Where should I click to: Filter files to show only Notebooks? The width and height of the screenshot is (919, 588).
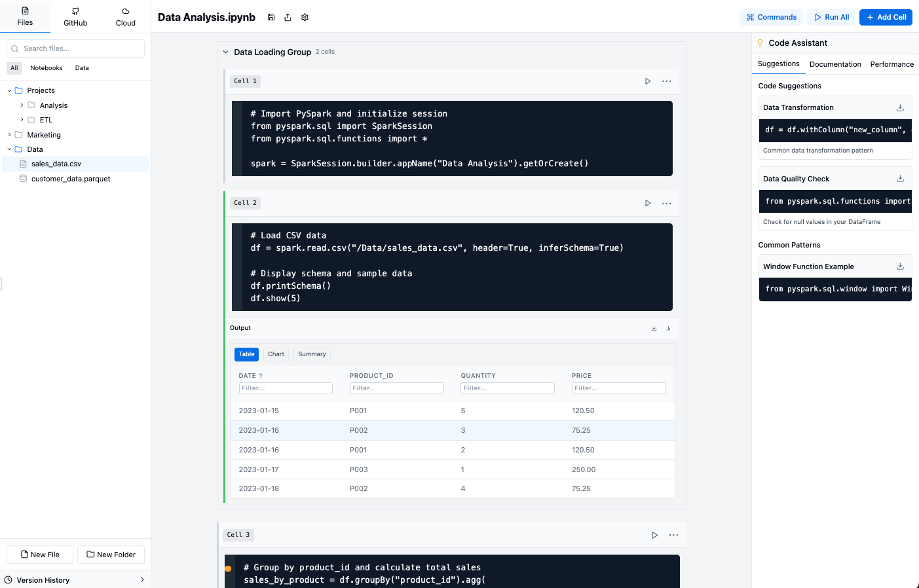[46, 67]
